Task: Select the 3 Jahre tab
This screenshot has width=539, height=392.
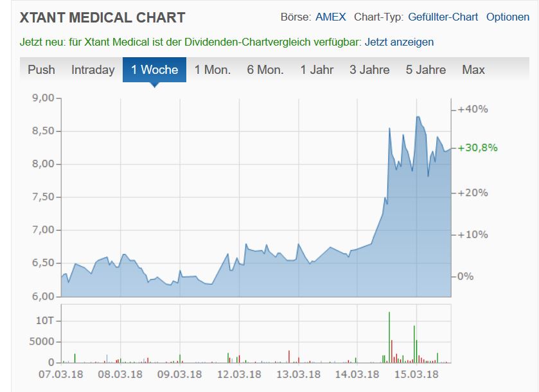Action: point(369,69)
